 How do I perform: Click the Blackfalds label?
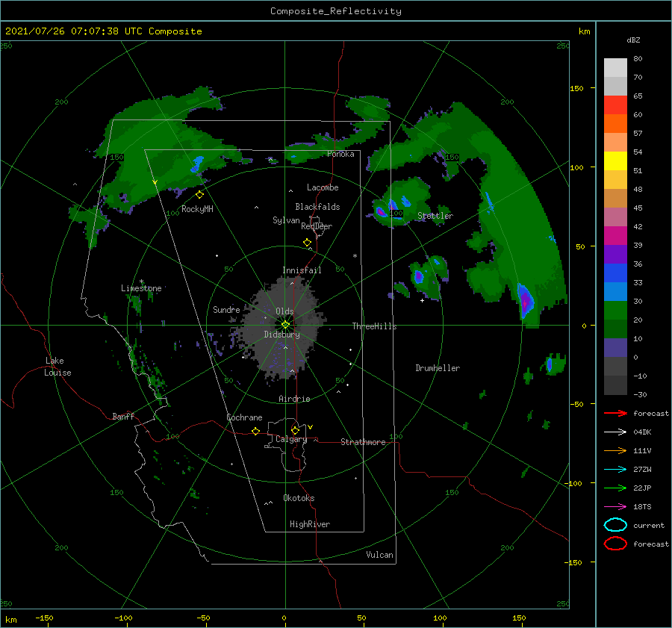pyautogui.click(x=317, y=207)
